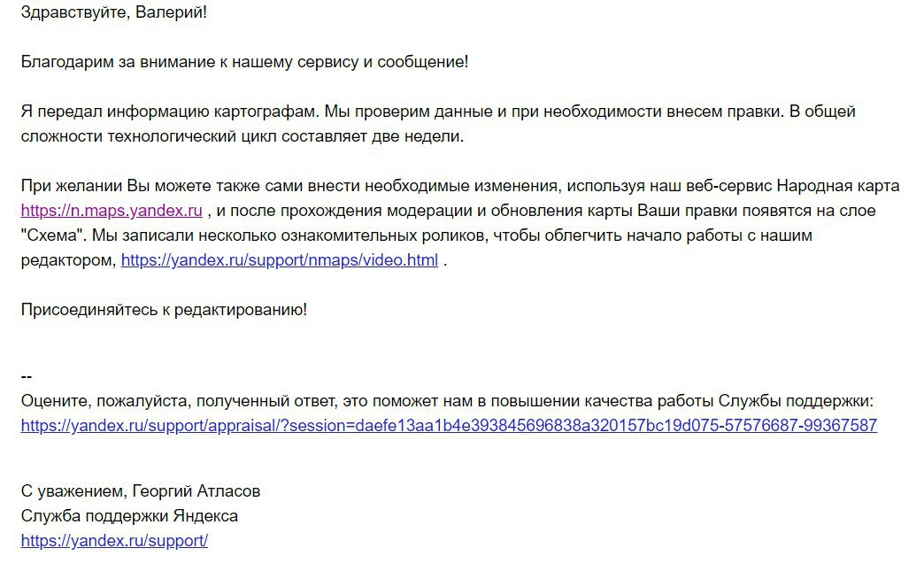924x579 pixels.
Task: Open the n.maps.yandex.ru link
Action: coord(112,211)
